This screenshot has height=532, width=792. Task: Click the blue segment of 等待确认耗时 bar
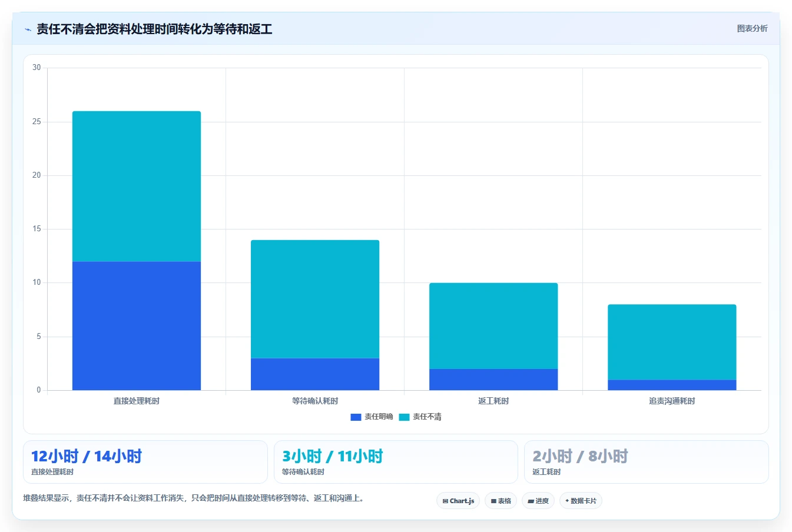[315, 374]
